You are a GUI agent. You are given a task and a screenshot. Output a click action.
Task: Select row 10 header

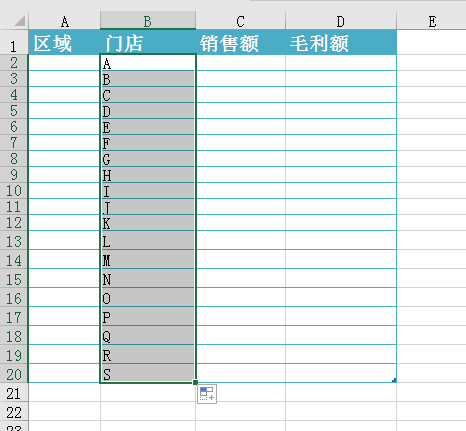[x=14, y=191]
